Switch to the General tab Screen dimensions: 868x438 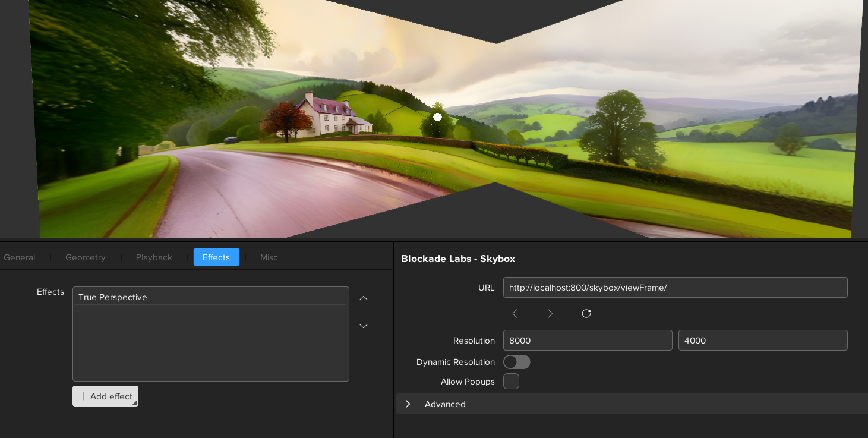[x=20, y=257]
